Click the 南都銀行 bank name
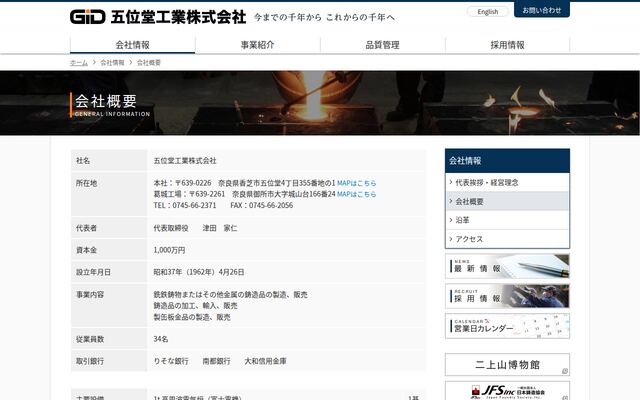 point(216,361)
